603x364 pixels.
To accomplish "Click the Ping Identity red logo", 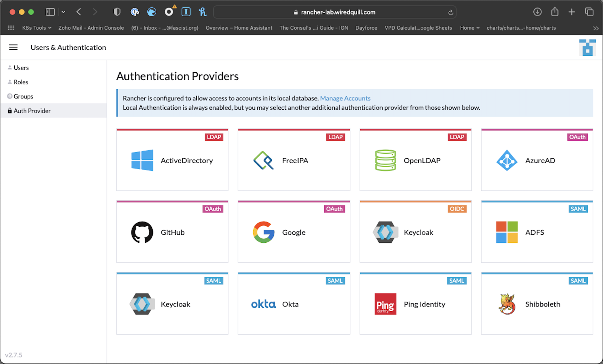I will (x=385, y=304).
